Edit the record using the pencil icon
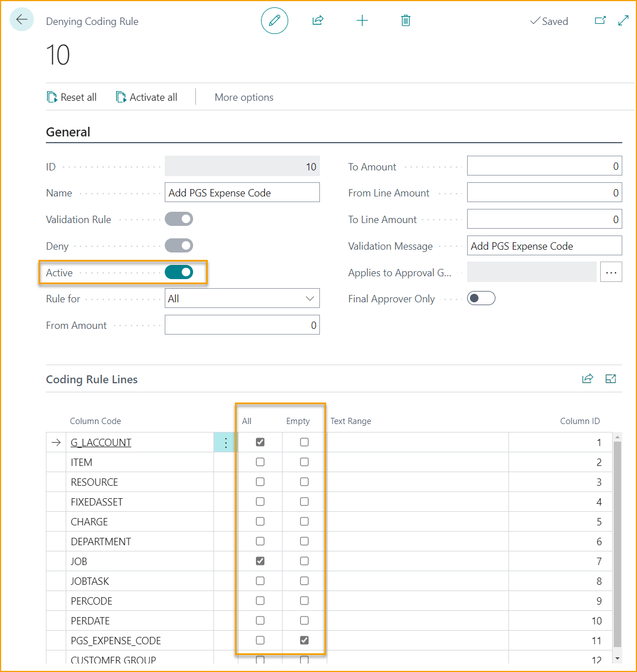The height and width of the screenshot is (672, 637). [274, 21]
